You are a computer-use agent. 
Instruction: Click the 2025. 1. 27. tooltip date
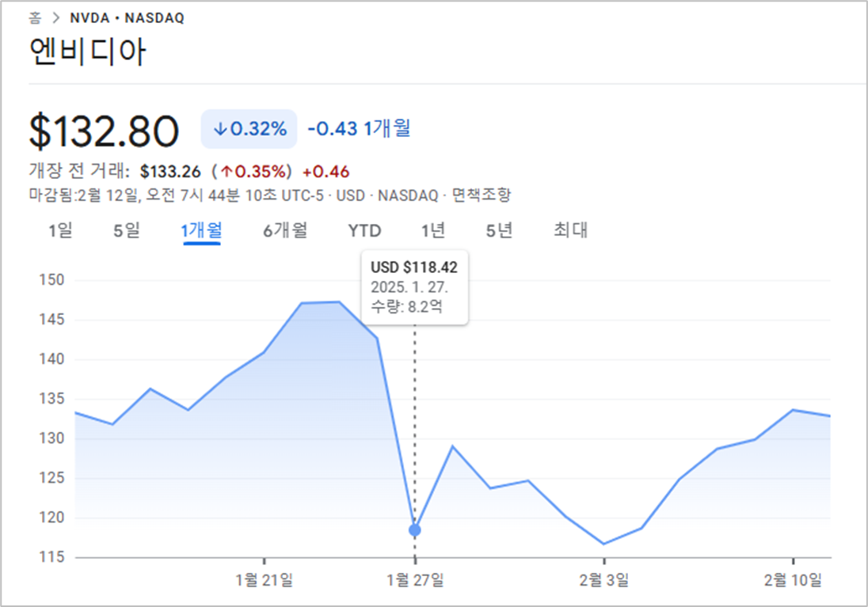coord(409,287)
